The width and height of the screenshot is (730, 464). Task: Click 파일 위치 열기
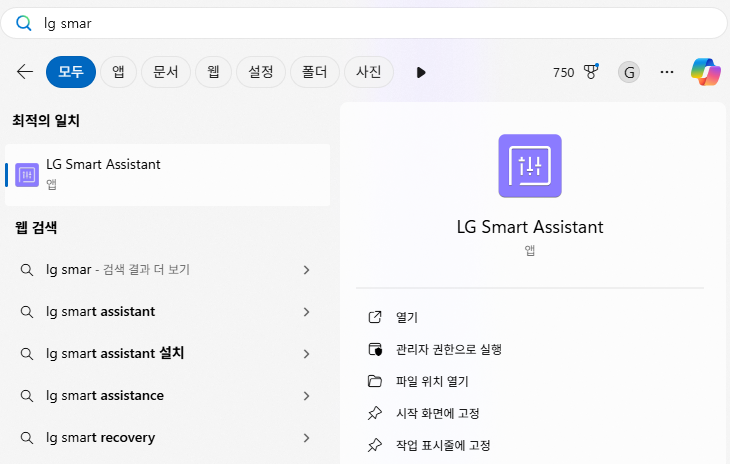(x=432, y=382)
